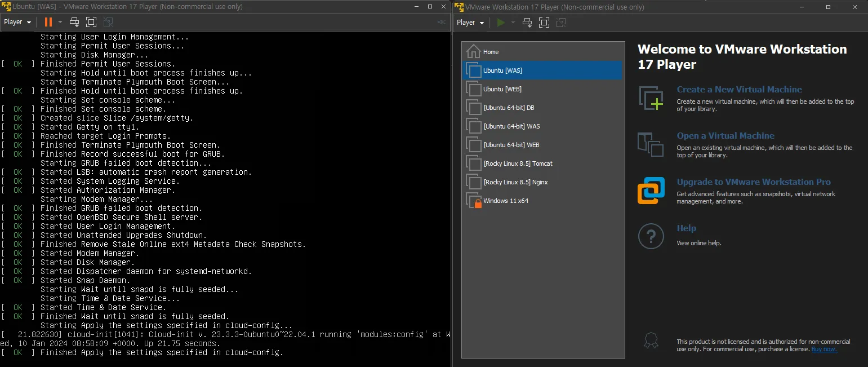
Task: Enter full screen mode in Ubuntu [WAS] window
Action: click(91, 22)
